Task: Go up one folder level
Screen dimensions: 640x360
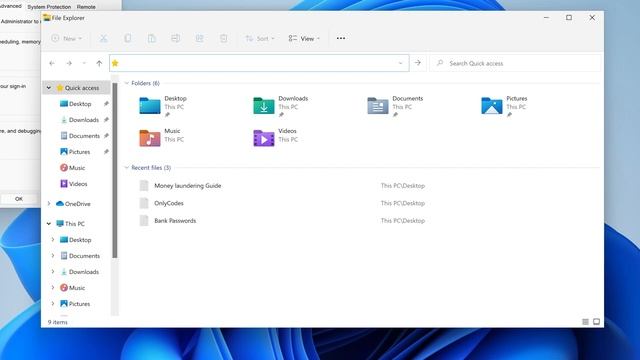Action: [x=99, y=63]
